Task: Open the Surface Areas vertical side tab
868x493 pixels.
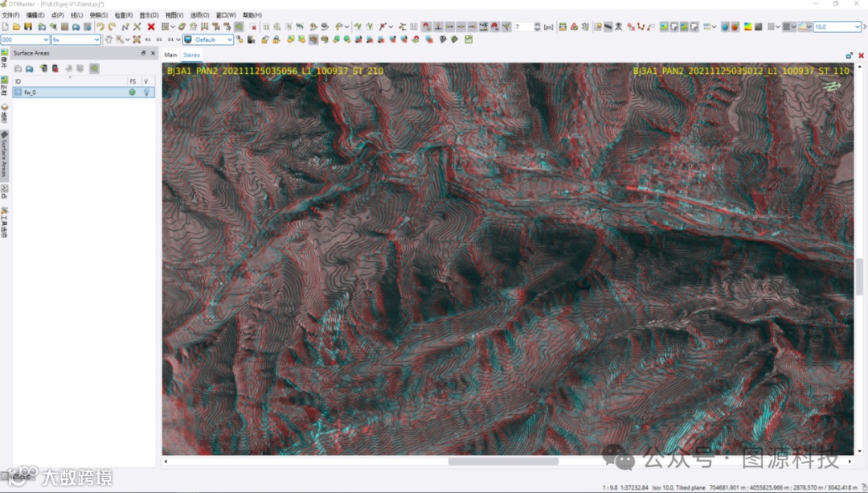Action: [5, 154]
